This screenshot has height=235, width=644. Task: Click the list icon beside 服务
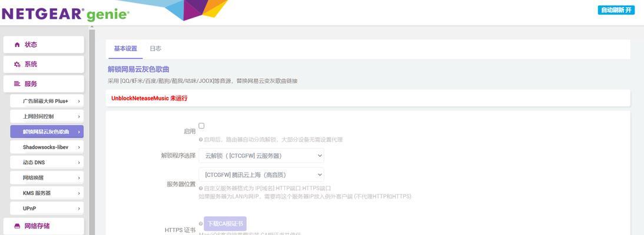tap(17, 83)
